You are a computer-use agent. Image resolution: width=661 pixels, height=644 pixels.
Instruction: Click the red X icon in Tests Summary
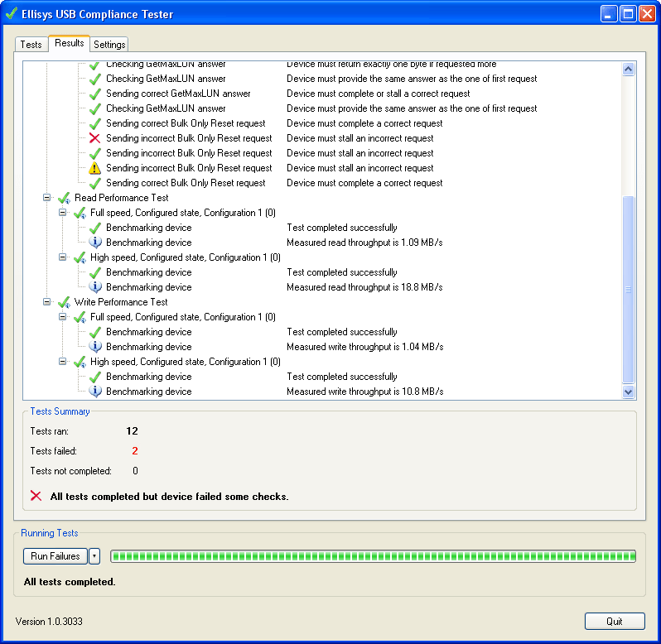click(x=36, y=496)
